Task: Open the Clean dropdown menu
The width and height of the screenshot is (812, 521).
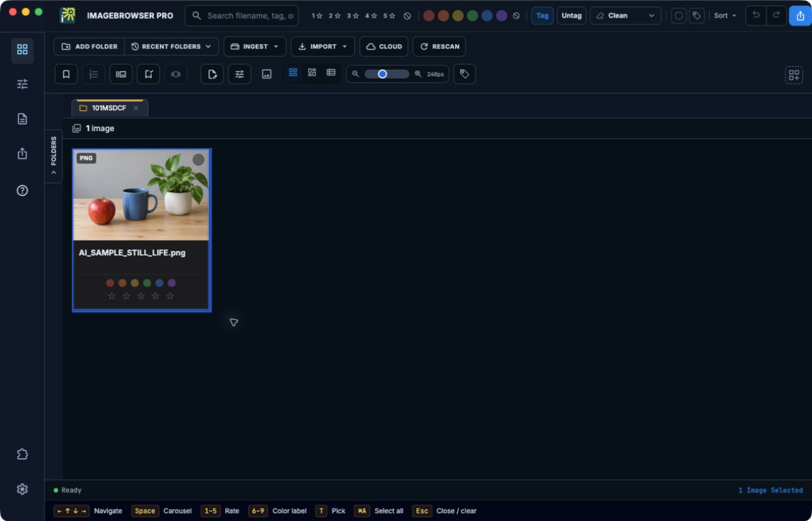Action: point(626,16)
